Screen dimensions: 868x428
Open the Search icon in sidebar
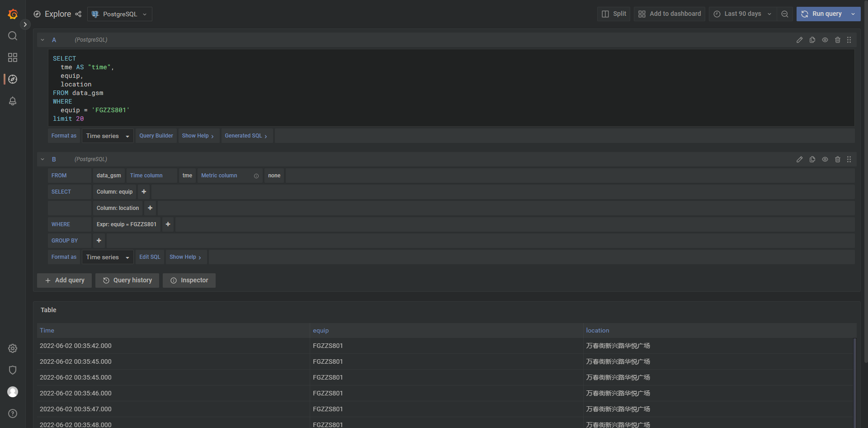coord(13,36)
